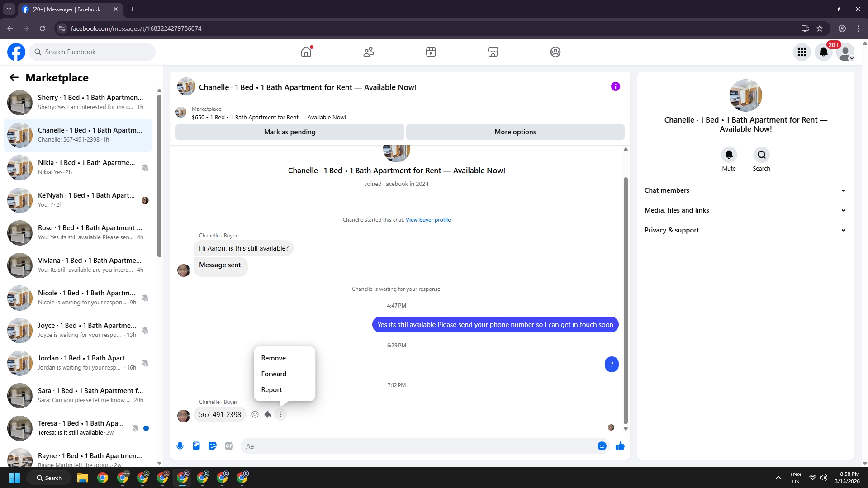Reload the page in Chrome
The height and width of the screenshot is (488, 868).
[43, 28]
